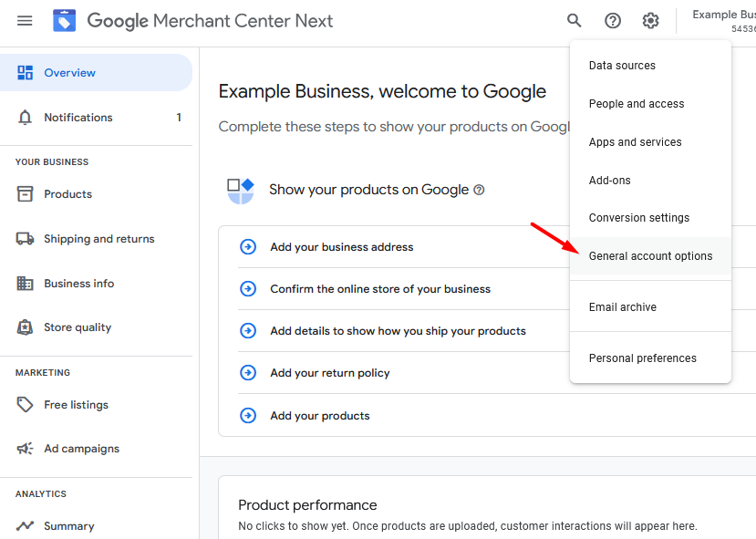This screenshot has width=756, height=539.
Task: Open Store quality page
Action: tap(96, 327)
